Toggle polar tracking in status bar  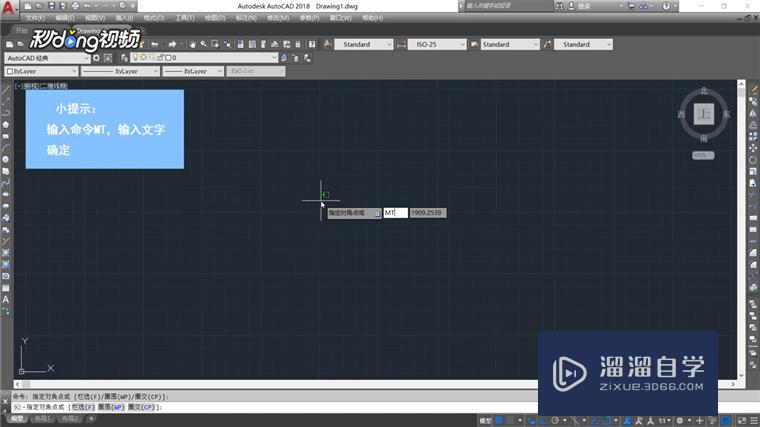pyautogui.click(x=555, y=421)
